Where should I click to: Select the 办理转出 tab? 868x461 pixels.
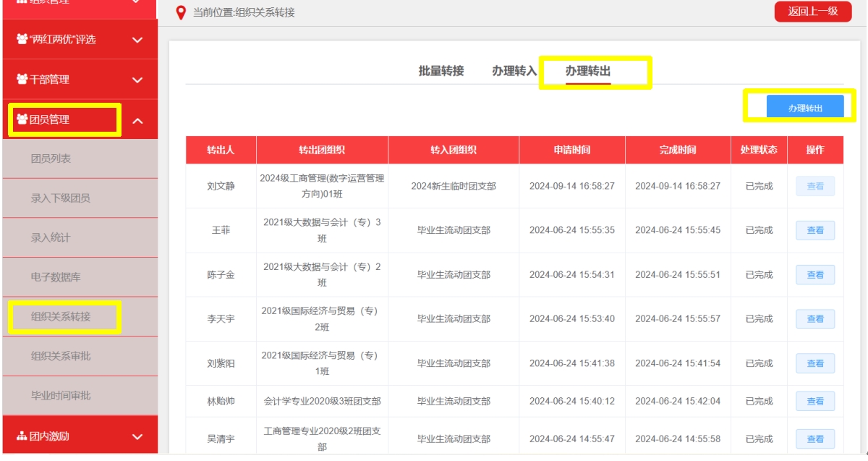(x=588, y=71)
